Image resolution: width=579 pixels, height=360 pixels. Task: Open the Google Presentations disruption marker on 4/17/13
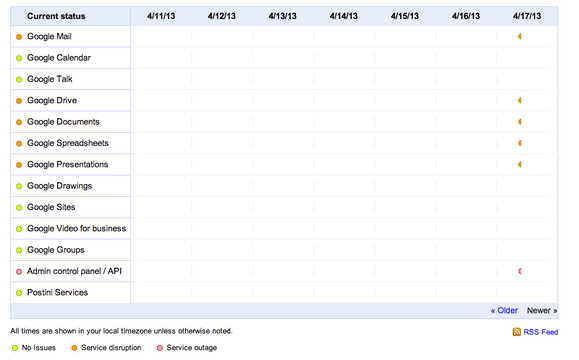[x=520, y=164]
